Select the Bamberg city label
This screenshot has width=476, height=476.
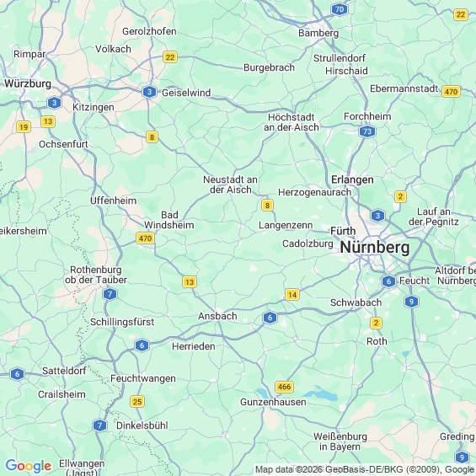coord(318,33)
